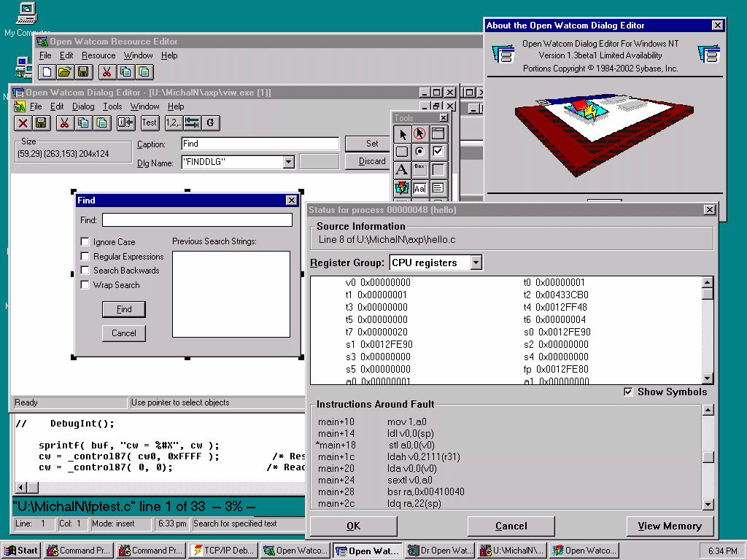Click the horizontal scrollbar thumb in the code editor
This screenshot has height=560, width=747.
[33, 488]
